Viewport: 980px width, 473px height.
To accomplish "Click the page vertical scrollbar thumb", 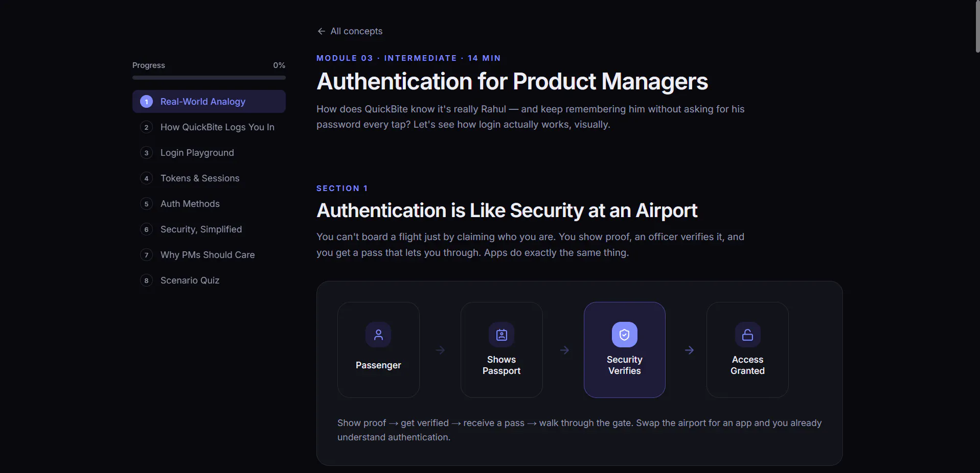I will pos(977,27).
